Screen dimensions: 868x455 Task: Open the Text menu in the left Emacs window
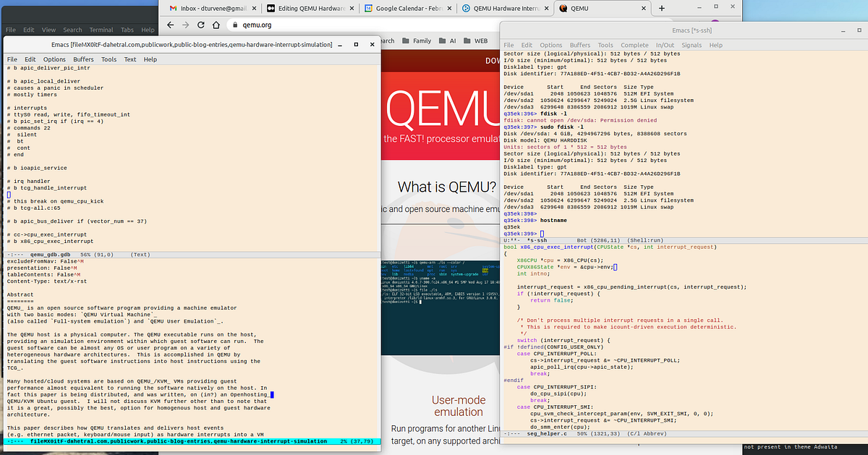point(131,59)
